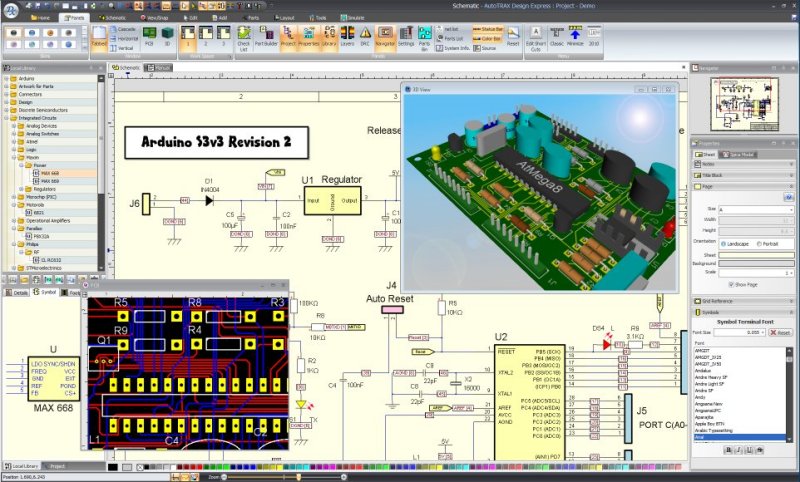Click the Navigator thumbnail preview
Viewport: 800px width, 482px height.
coord(744,105)
